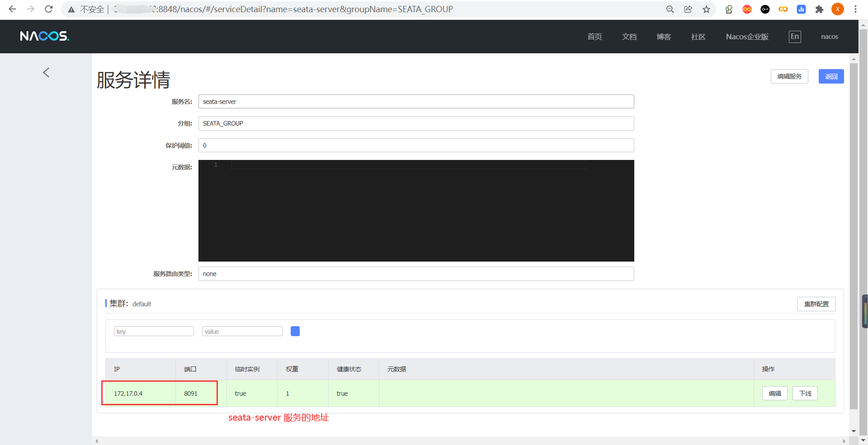Open the browser extensions puzzle icon
The width and height of the screenshot is (868, 445).
coord(819,9)
